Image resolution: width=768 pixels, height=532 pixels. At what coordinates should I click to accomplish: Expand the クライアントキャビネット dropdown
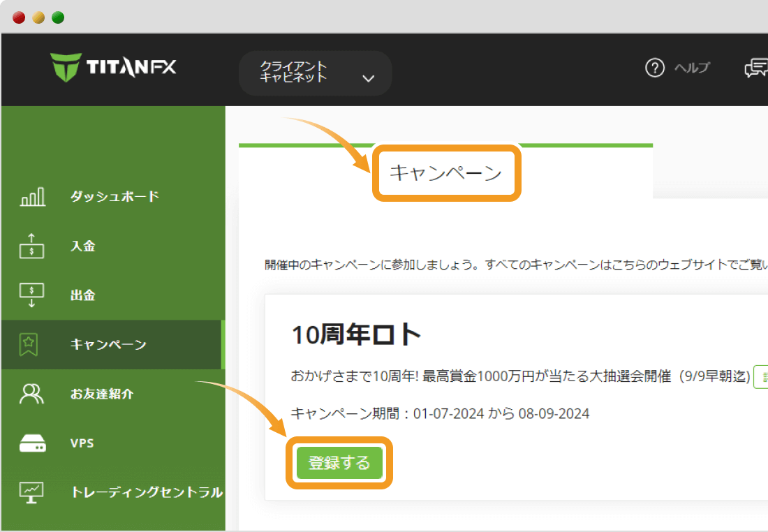[x=316, y=73]
